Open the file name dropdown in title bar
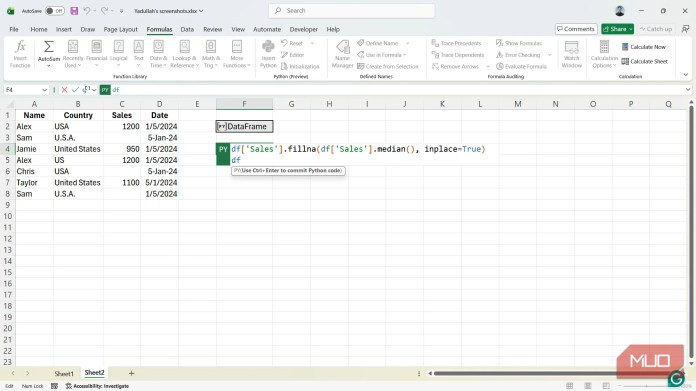 tap(201, 11)
